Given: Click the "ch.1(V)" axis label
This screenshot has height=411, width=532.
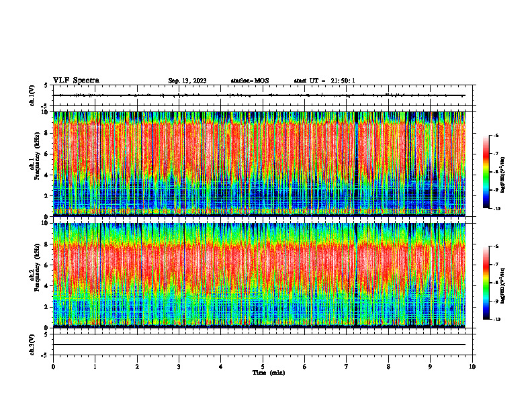Looking at the screenshot, I should [32, 95].
